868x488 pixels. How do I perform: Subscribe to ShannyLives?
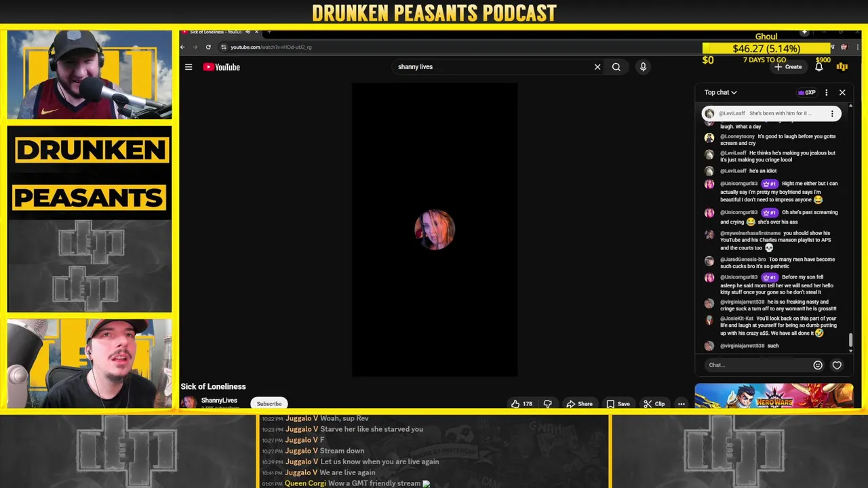[x=269, y=404]
